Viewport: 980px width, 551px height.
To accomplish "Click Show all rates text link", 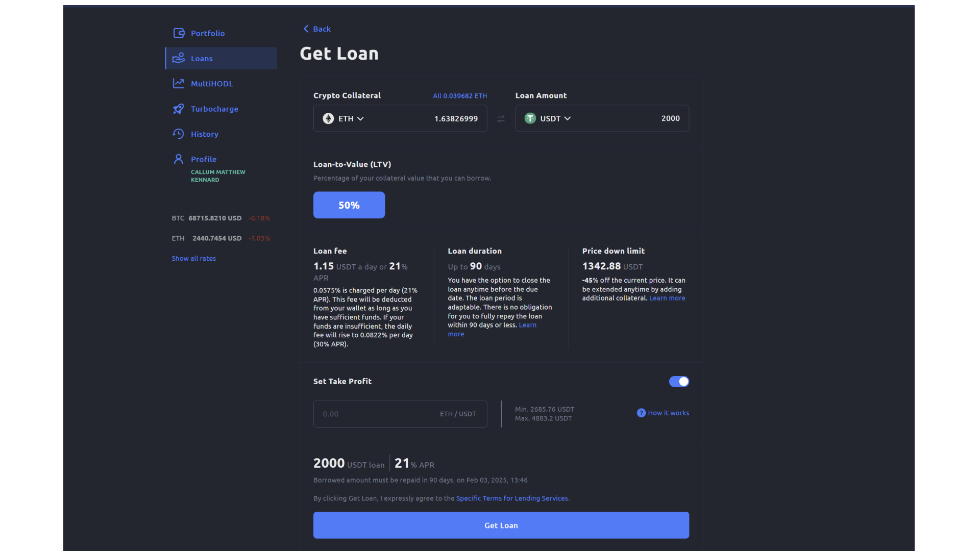I will click(194, 258).
